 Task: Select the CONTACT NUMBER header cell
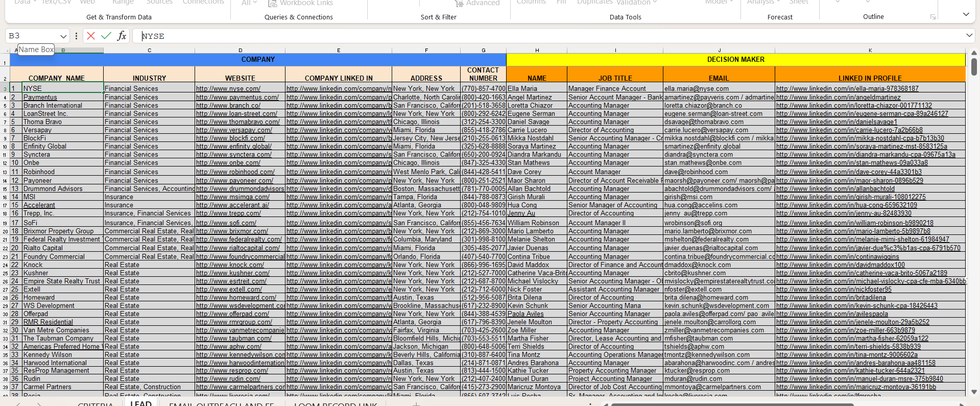click(483, 74)
